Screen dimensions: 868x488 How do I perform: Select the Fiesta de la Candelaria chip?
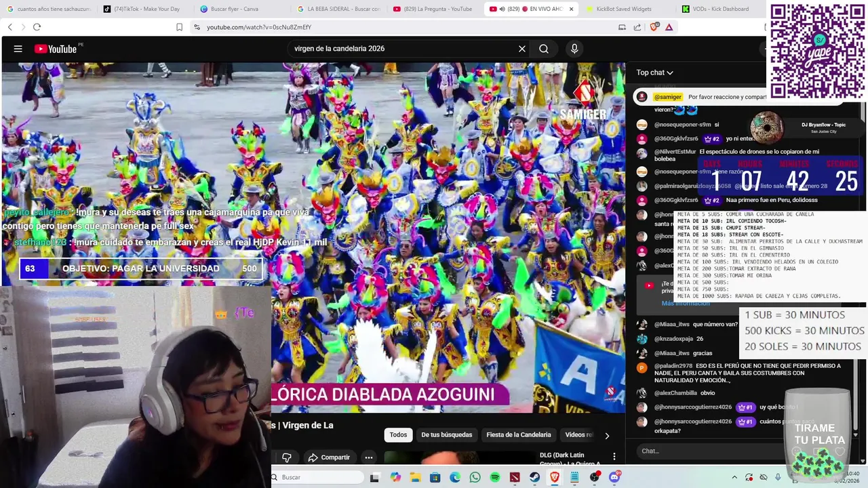[519, 435]
